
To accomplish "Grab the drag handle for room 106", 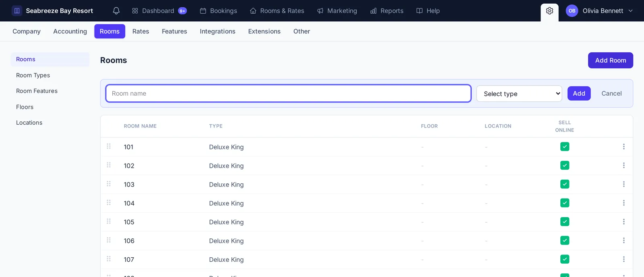I will tap(109, 240).
